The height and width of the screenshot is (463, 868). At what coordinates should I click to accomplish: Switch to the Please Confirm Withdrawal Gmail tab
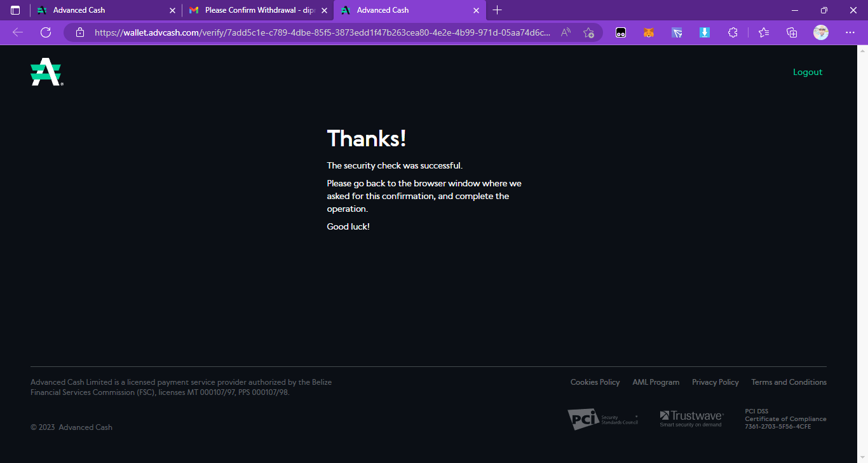(258, 10)
